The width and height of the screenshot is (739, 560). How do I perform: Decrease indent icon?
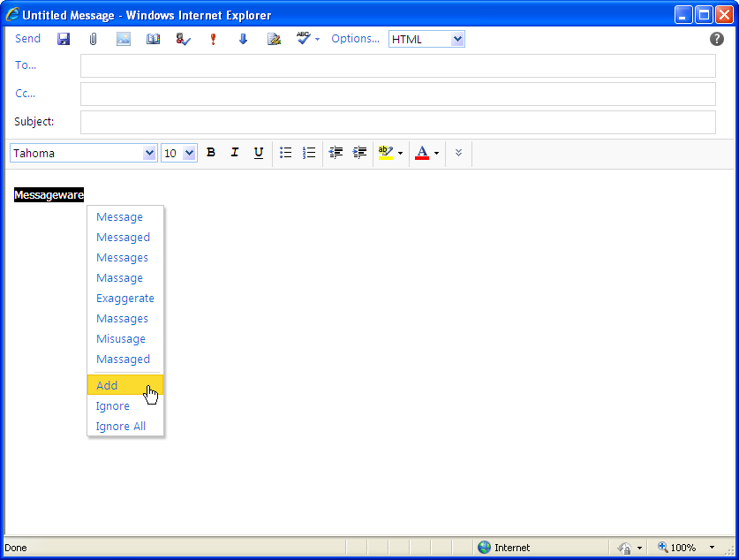[336, 153]
